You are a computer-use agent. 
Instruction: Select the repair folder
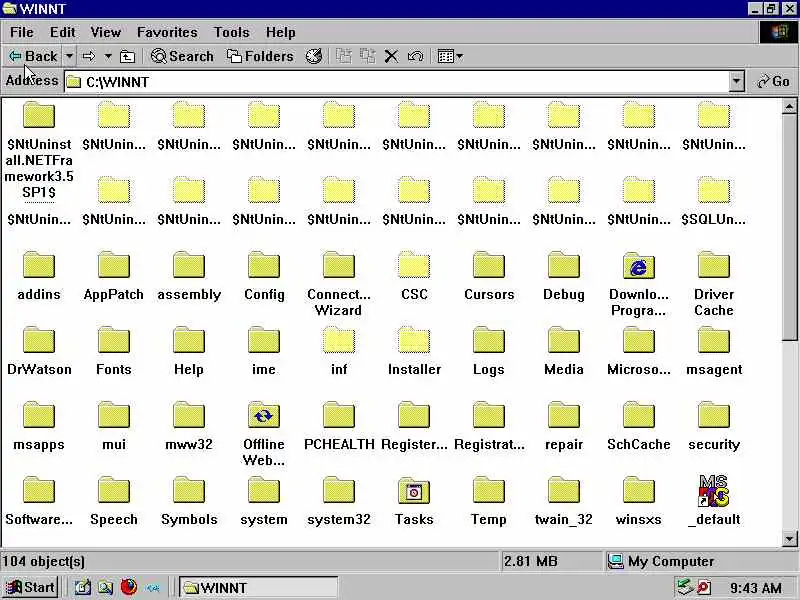(x=564, y=426)
